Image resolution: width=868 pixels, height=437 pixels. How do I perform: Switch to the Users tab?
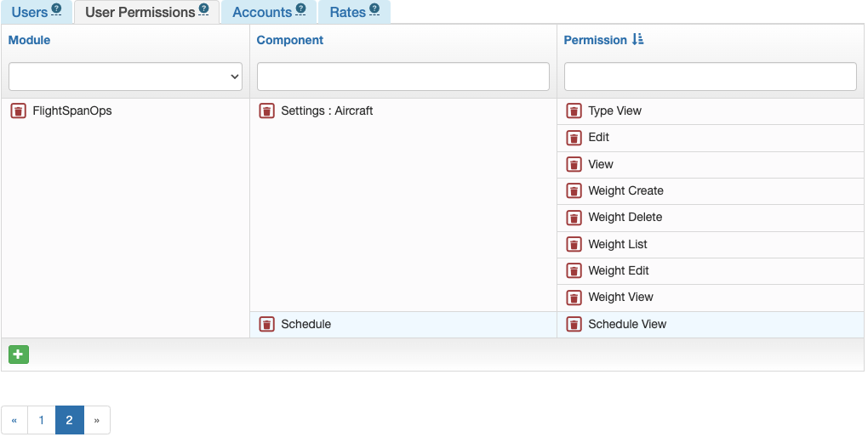29,12
